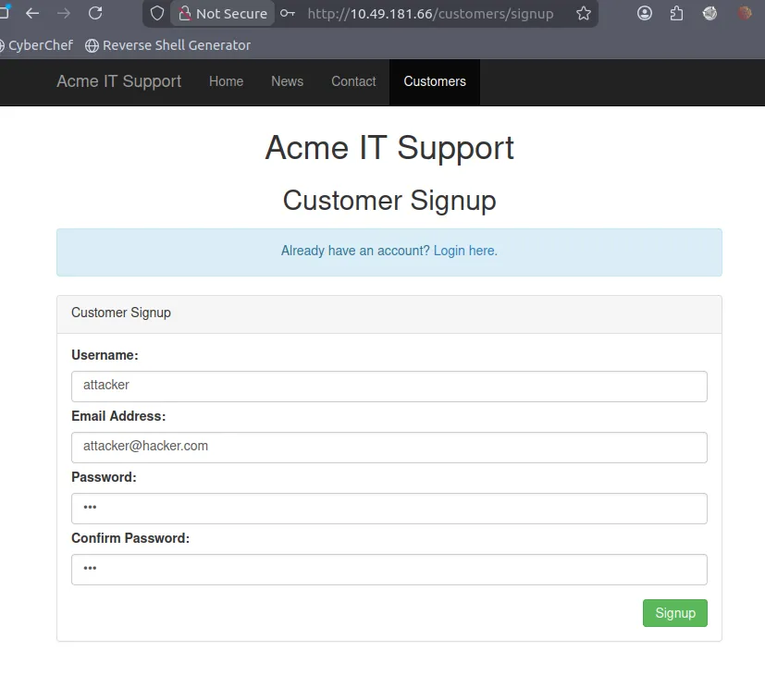Open the extensions puzzle icon
The image size is (765, 700).
(x=676, y=14)
